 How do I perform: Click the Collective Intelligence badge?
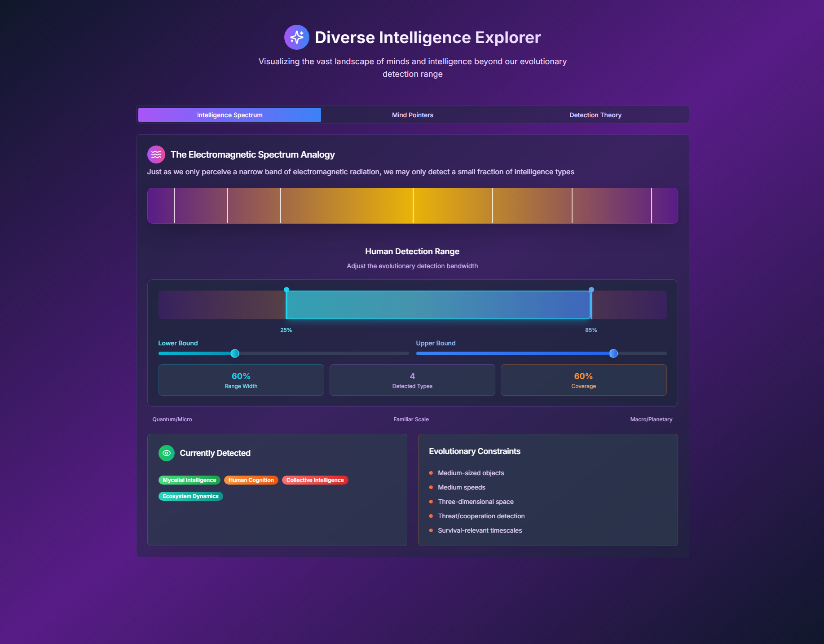click(x=315, y=480)
